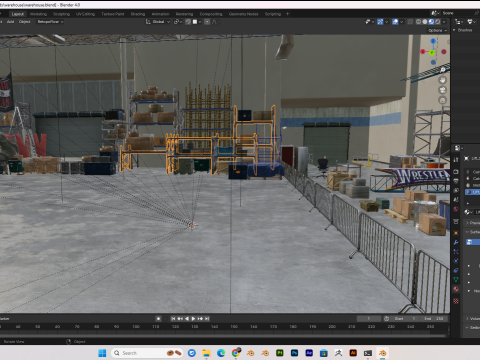This screenshot has width=480, height=360.
Task: Open the World properties tab icon
Action: point(456,209)
